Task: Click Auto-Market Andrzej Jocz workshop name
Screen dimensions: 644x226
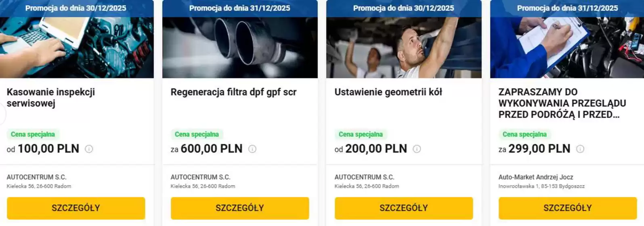Action: pos(536,177)
